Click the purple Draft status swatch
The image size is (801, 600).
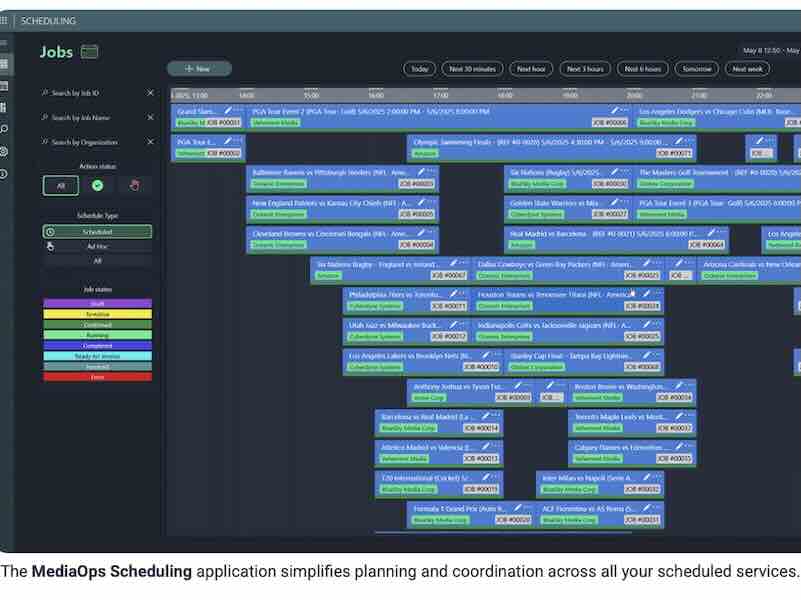coord(97,302)
